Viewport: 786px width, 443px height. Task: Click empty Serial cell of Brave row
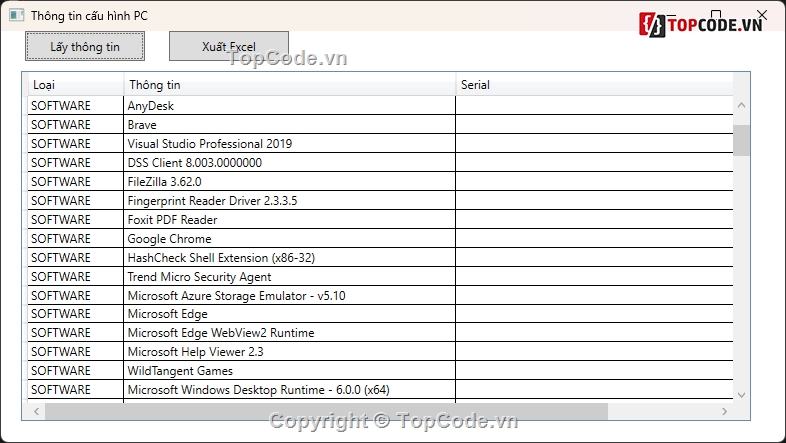[595, 125]
